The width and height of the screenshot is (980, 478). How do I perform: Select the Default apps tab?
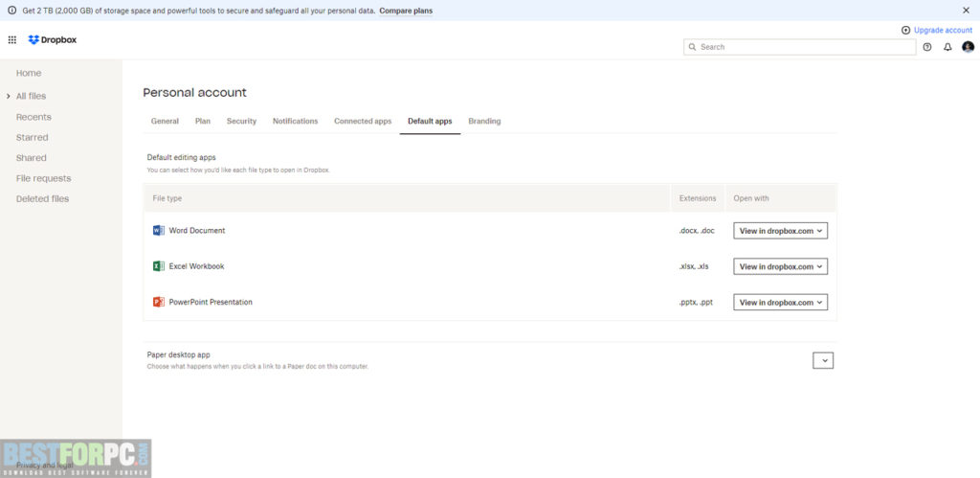click(430, 122)
